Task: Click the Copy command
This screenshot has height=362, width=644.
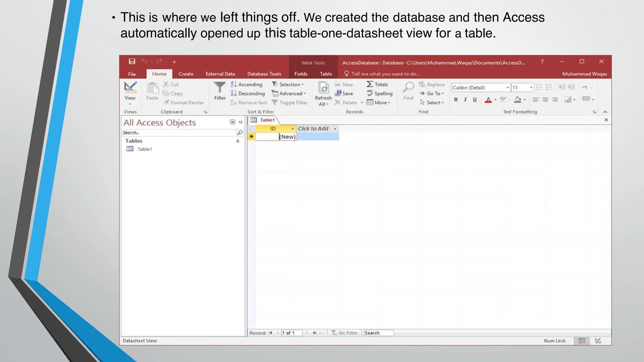Action: click(172, 93)
